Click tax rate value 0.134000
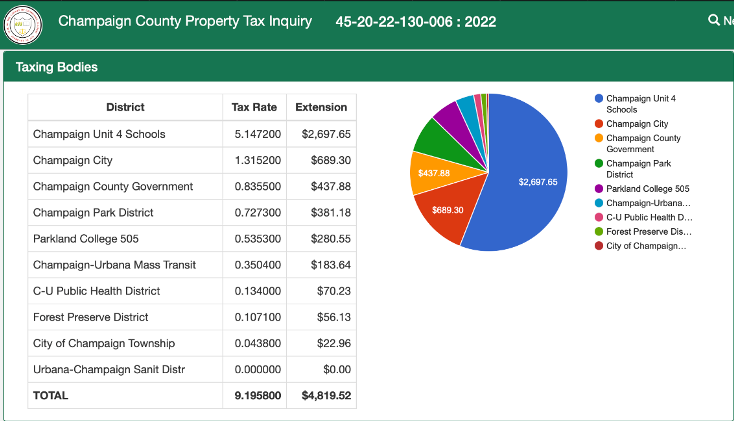The image size is (734, 422). click(x=257, y=291)
